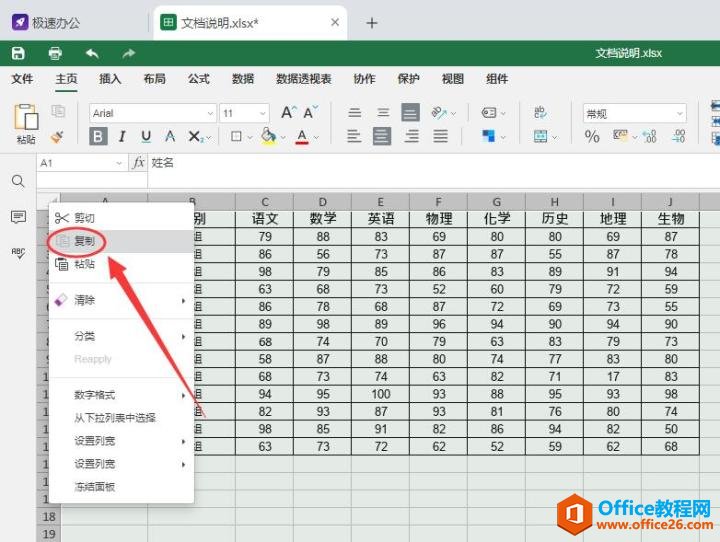Toggle bold formatting
Viewport: 720px width, 542px height.
(99, 136)
